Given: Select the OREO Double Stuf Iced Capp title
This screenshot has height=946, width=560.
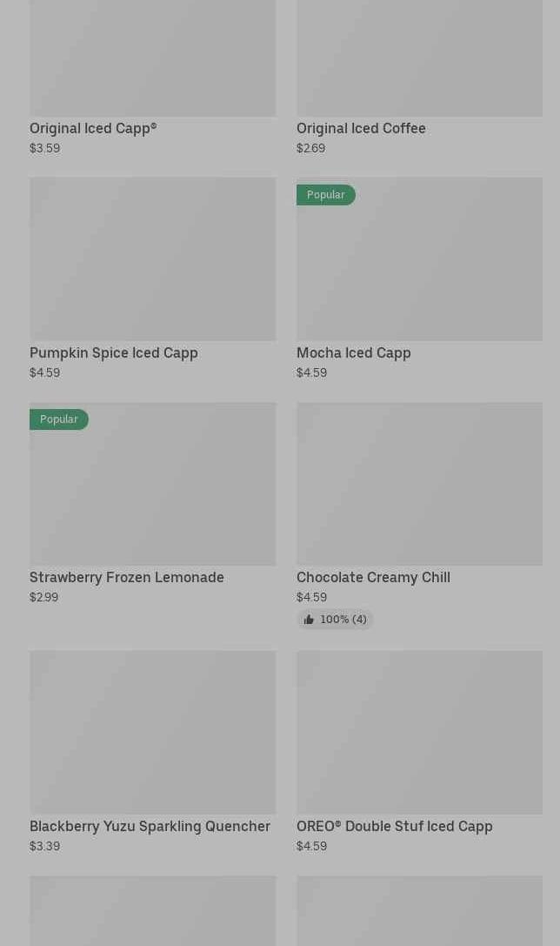Looking at the screenshot, I should [x=394, y=826].
